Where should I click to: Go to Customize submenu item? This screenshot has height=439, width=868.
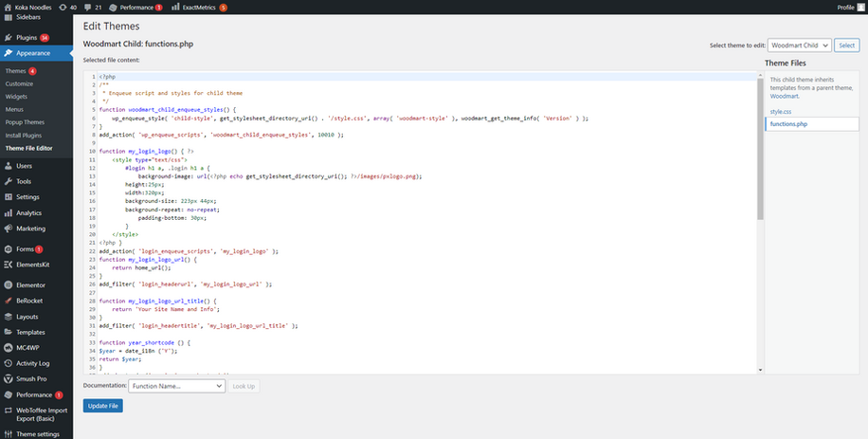click(19, 83)
